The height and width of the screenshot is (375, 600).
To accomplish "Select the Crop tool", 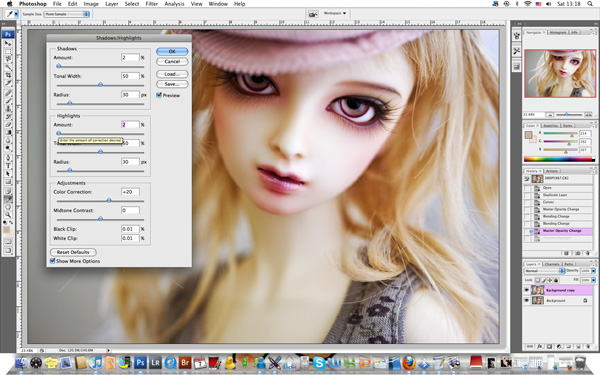I will 8,75.
